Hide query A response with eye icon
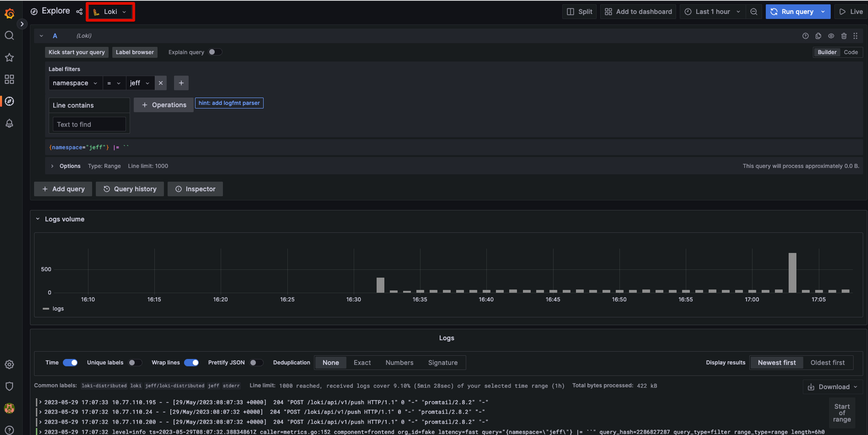 click(x=831, y=36)
